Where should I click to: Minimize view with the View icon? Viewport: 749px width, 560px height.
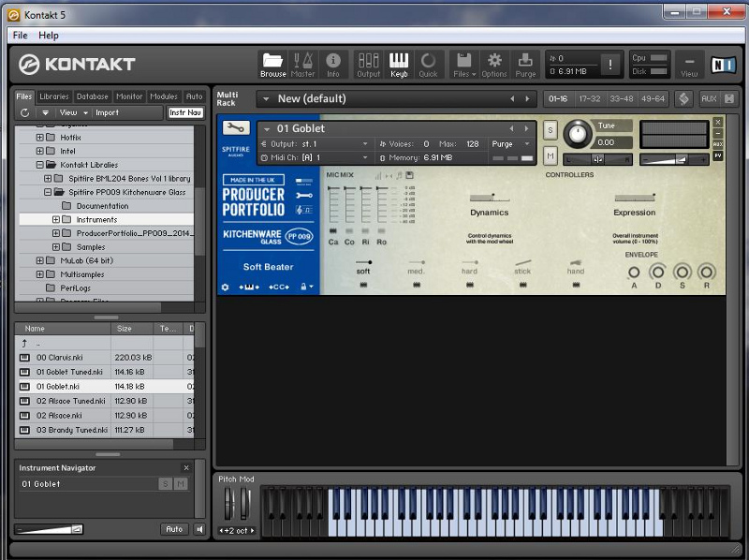[x=689, y=66]
